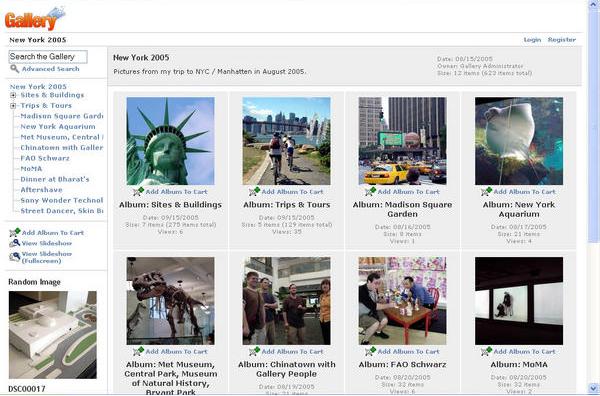Click cart icon under Sites & Buildings album
The image size is (600, 396).
tap(138, 191)
